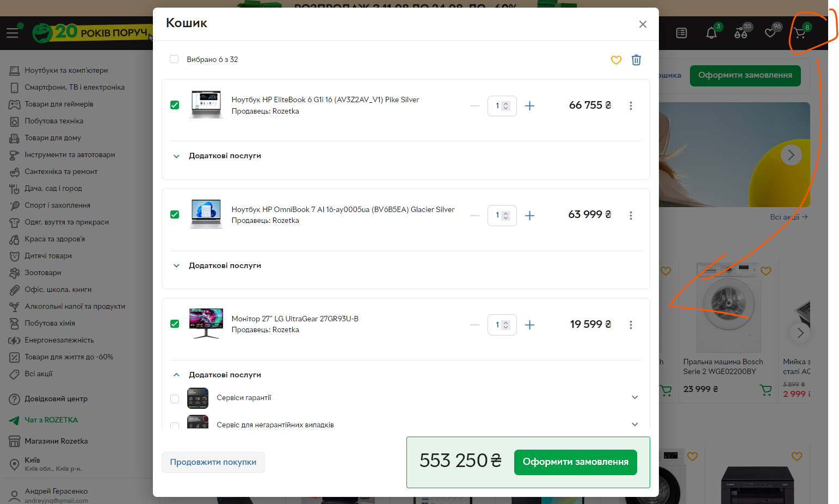The image size is (839, 504).
Task: Open the comparison scales icon in header
Action: point(741,33)
